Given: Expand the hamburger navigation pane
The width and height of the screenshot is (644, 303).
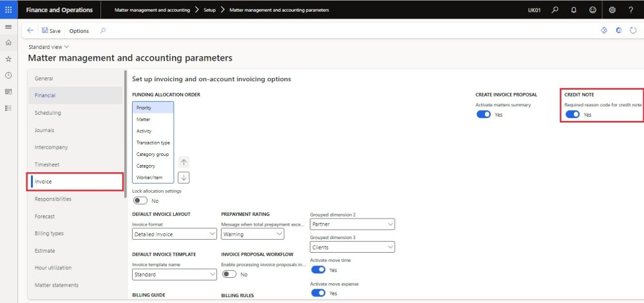Looking at the screenshot, I should tap(8, 26).
